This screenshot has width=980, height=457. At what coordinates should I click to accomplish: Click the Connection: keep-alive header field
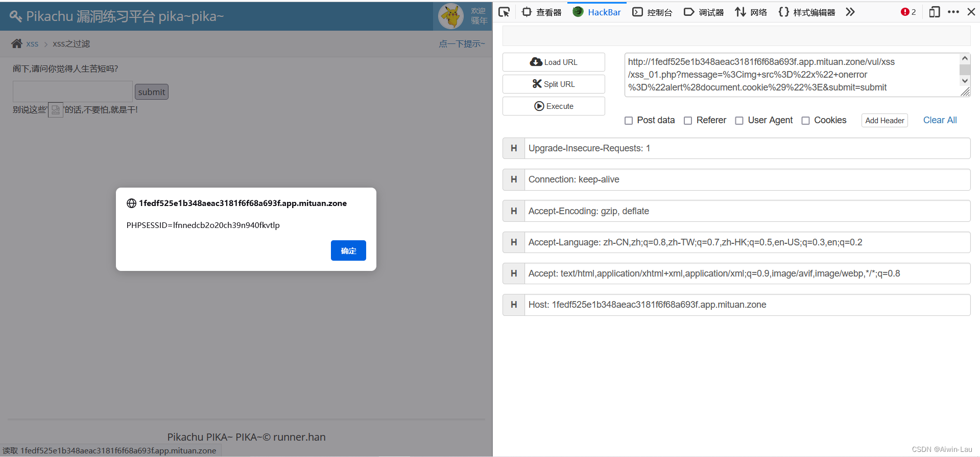[x=747, y=179]
